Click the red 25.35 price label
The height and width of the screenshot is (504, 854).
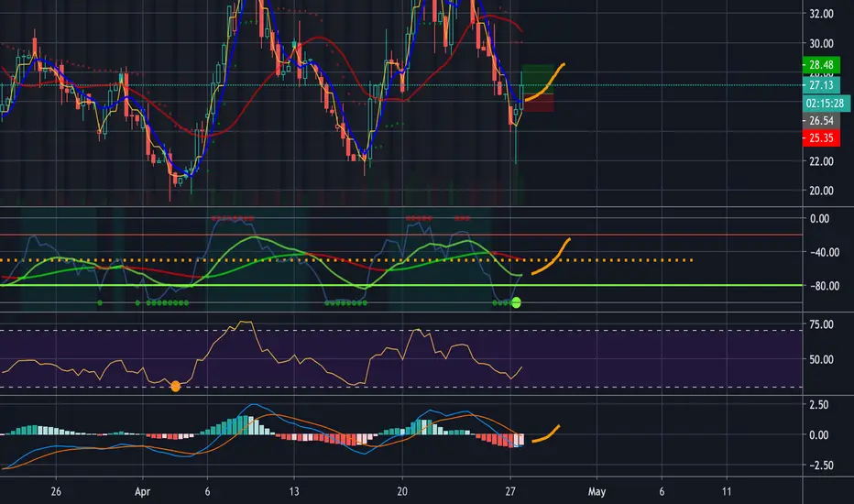point(821,137)
